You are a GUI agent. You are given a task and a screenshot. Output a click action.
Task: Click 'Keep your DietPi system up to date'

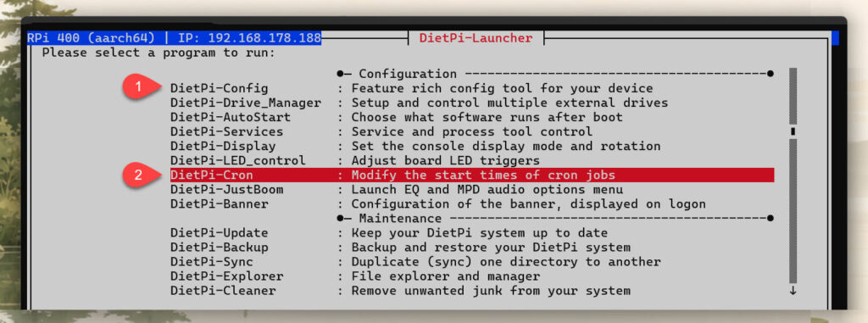pos(480,232)
